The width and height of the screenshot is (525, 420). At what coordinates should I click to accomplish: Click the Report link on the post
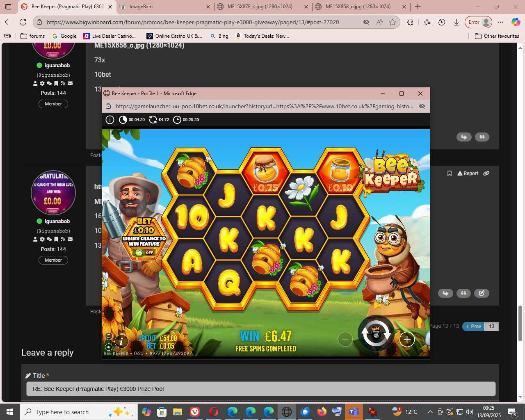tap(468, 173)
